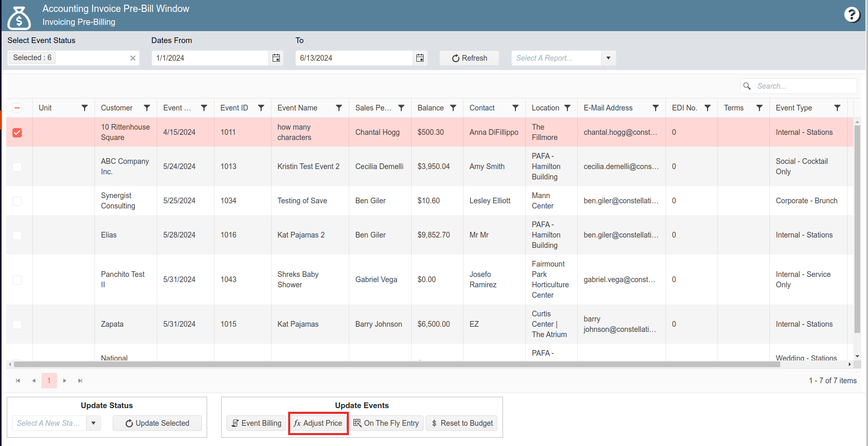Open the Unit column filter

(x=85, y=108)
